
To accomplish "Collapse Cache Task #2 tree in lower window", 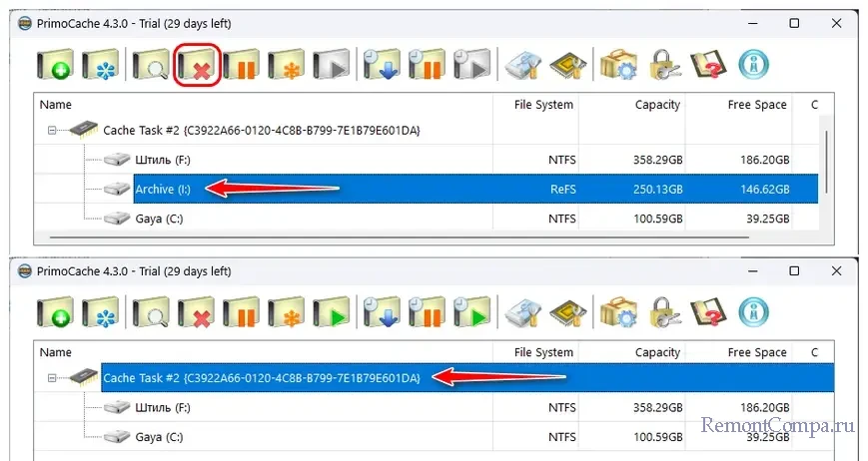I will [x=53, y=378].
